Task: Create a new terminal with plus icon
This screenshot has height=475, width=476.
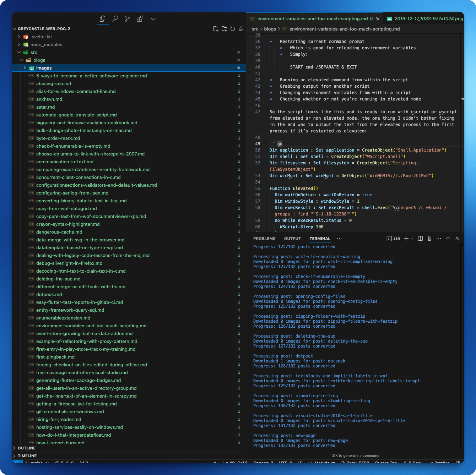Action: 406,239
